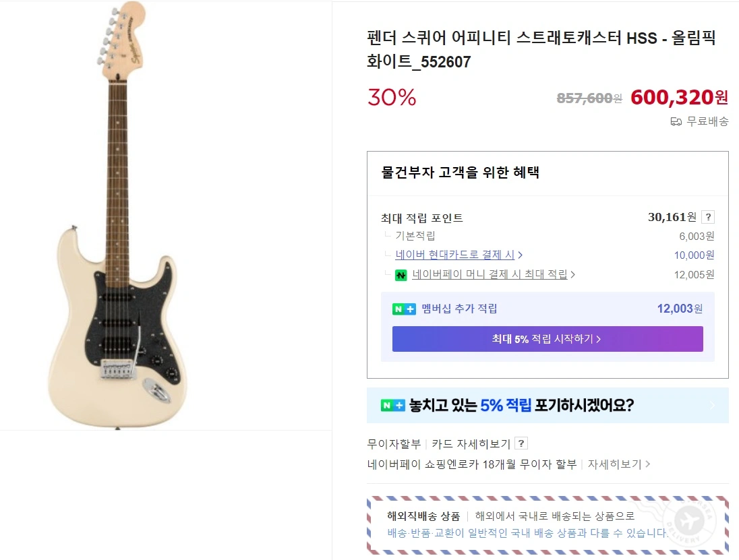Expand the arrow at the banner's right edge
This screenshot has width=739, height=560.
(713, 406)
